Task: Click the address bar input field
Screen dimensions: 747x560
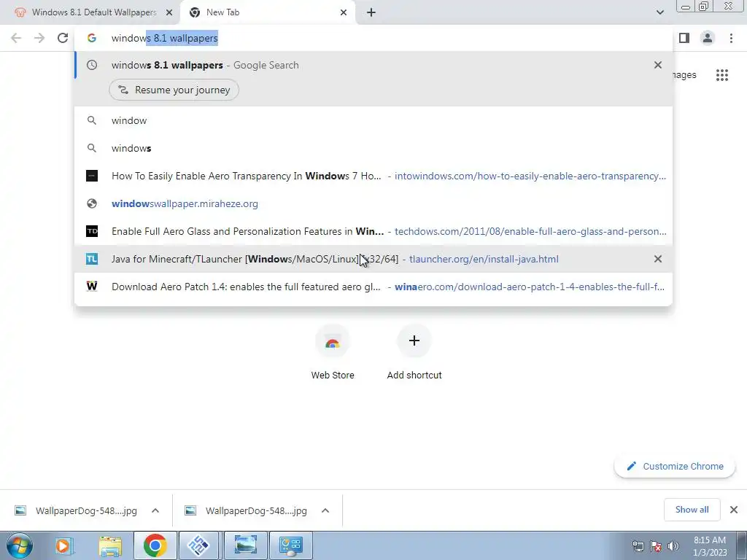Action: point(374,38)
